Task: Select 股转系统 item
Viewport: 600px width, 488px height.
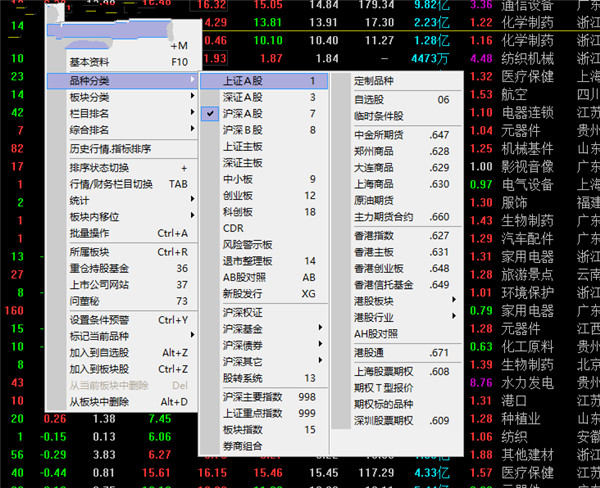Action: [264, 378]
